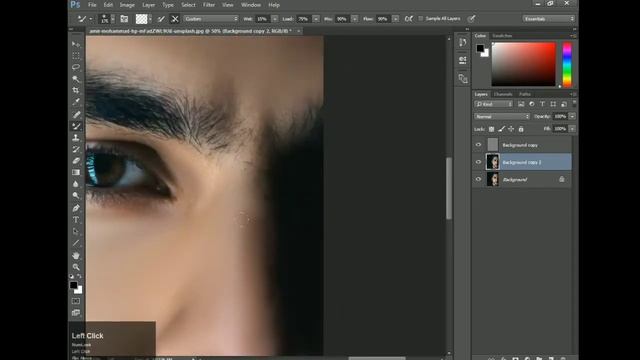Select the Healing Brush tool
Screen dimensions: 640x360
coord(76,115)
